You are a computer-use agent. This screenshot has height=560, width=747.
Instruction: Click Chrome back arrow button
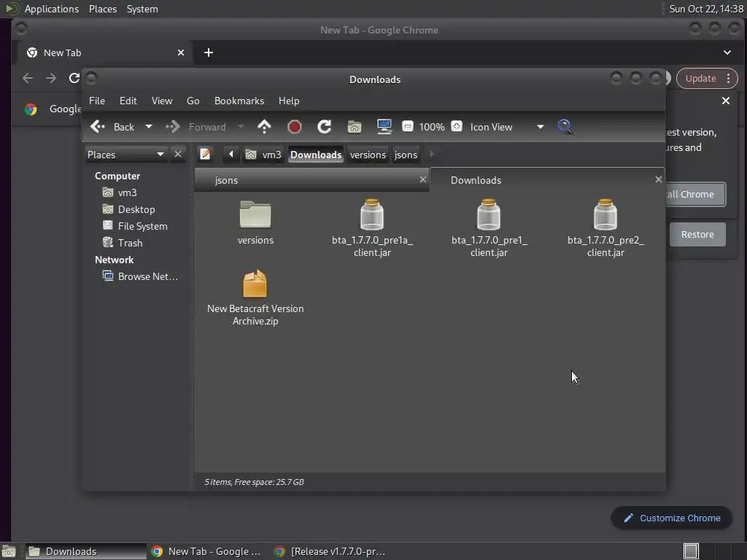click(x=28, y=78)
